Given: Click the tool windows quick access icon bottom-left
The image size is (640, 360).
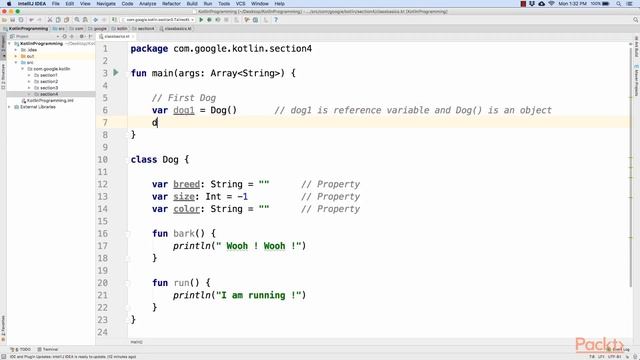Looking at the screenshot, I should 3,356.
